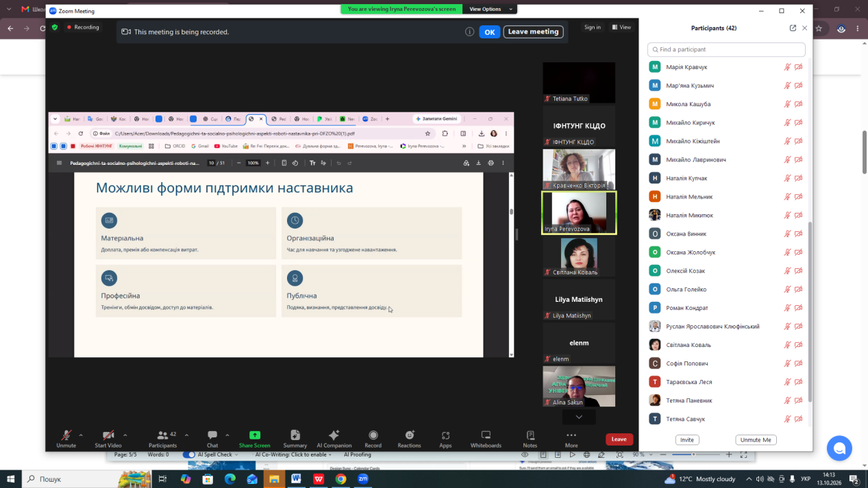This screenshot has width=868, height=488.
Task: Open audio options caret beside Unmute
Action: click(x=81, y=435)
